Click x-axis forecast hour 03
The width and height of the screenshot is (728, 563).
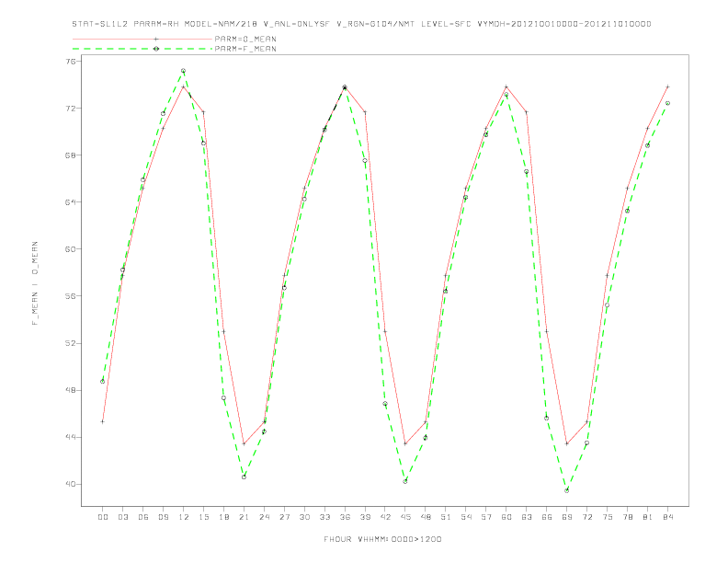pos(122,517)
